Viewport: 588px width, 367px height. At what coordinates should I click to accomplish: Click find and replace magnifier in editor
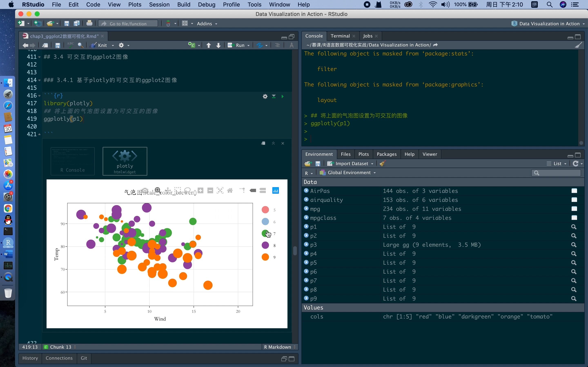tap(80, 45)
